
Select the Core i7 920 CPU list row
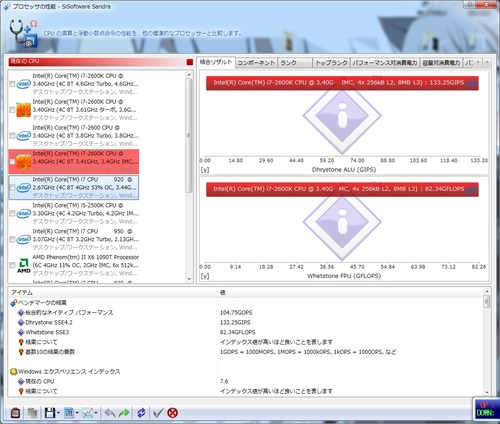pyautogui.click(x=74, y=188)
